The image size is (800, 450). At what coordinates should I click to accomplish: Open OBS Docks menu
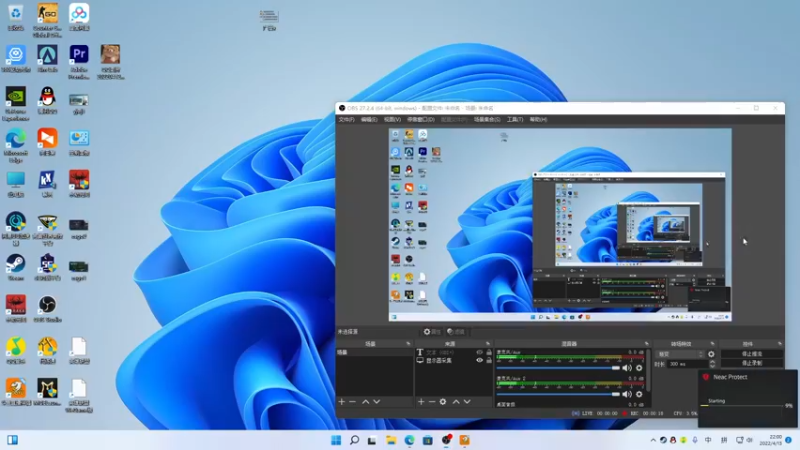click(420, 119)
